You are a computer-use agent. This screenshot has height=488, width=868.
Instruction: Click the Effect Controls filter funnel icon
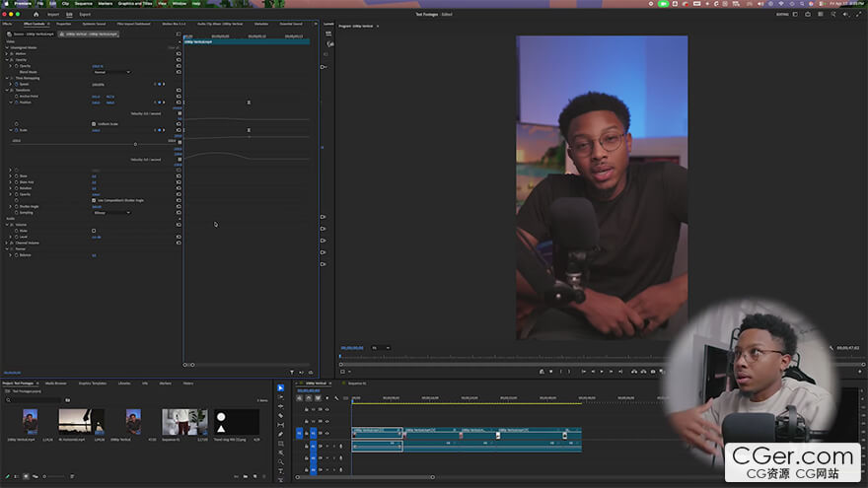pyautogui.click(x=292, y=373)
